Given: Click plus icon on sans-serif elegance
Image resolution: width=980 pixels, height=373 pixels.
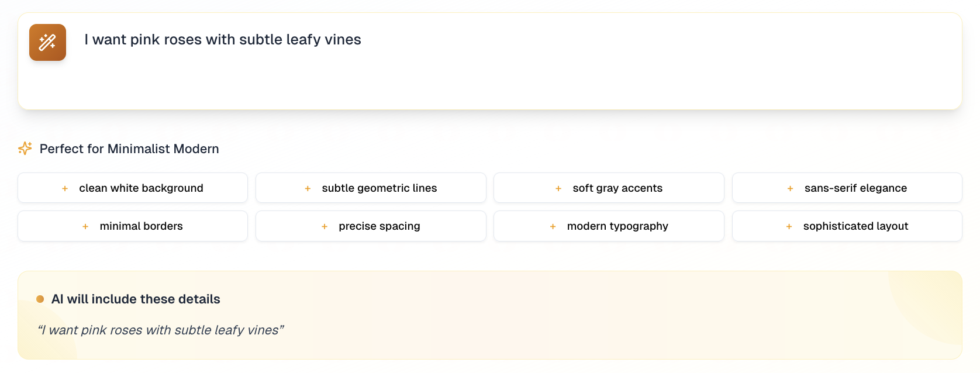Looking at the screenshot, I should click(790, 188).
